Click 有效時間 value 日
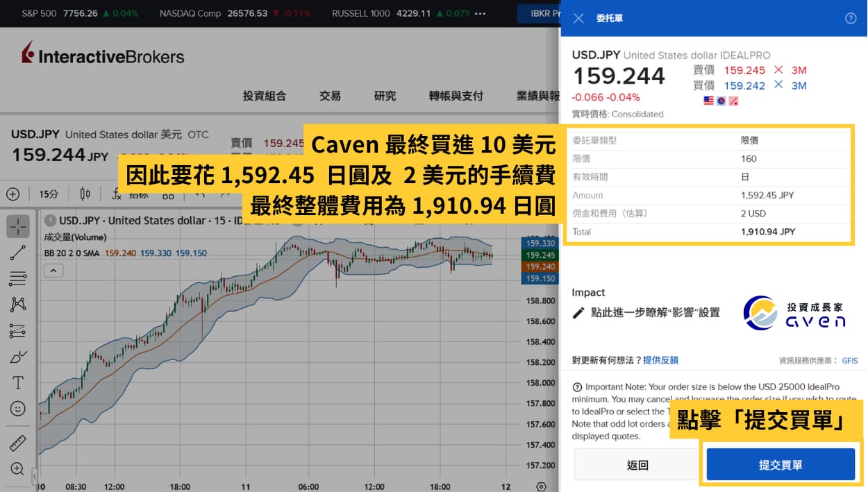 pos(745,177)
